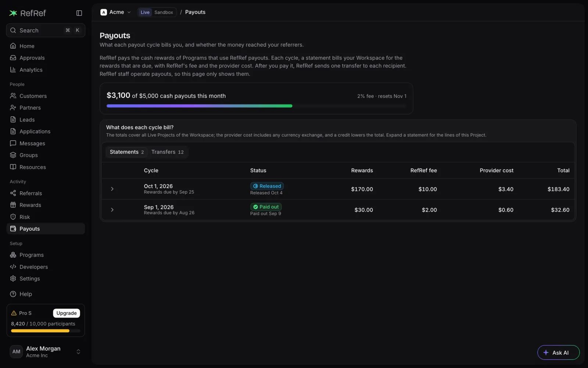Open Leads via its document icon
Screen dimensions: 588x368
click(13, 120)
